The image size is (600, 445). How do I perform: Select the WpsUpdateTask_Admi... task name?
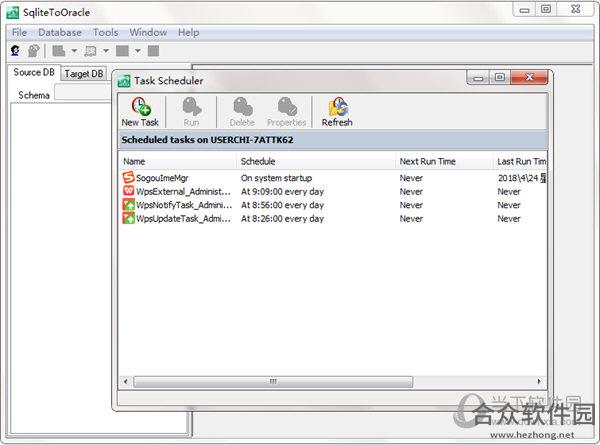(183, 218)
